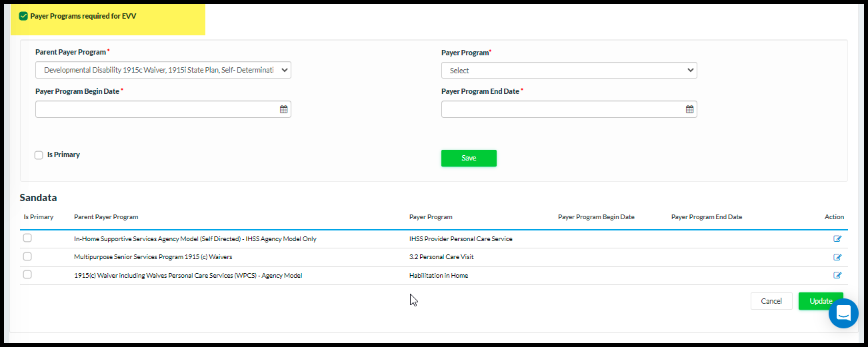Edit the Habilitation in Home row
Screen dimensions: 868x347
pos(837,275)
